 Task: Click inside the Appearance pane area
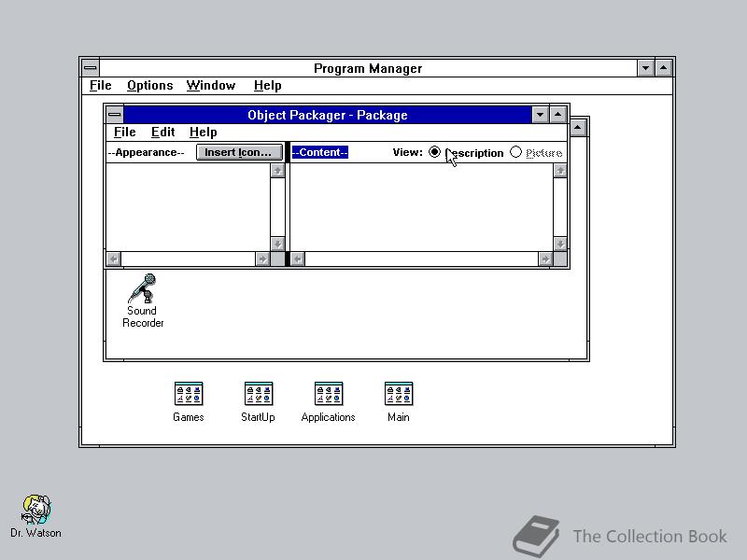[189, 207]
